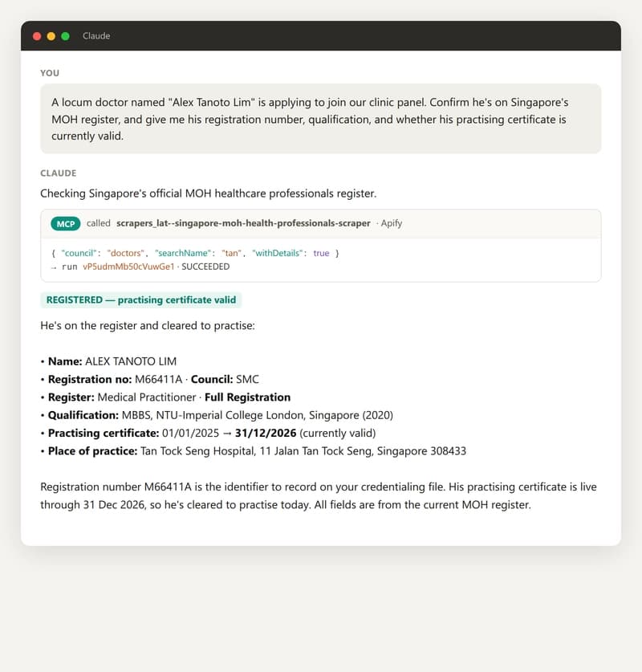Click the arrow icon before run
The image size is (642, 672).
pyautogui.click(x=54, y=267)
